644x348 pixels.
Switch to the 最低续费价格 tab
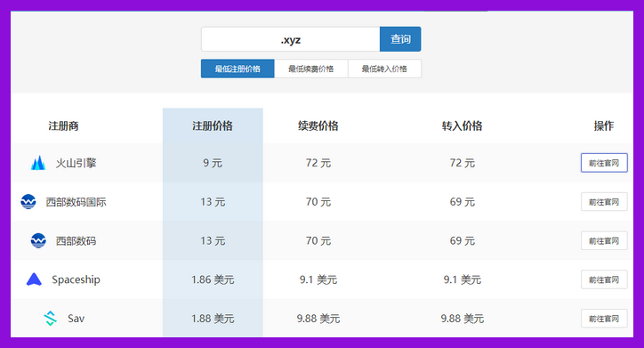[311, 69]
